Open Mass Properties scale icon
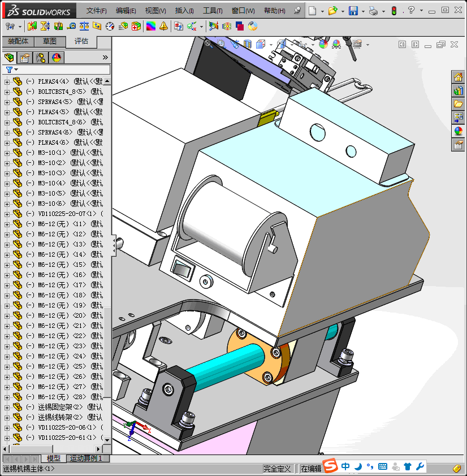The width and height of the screenshot is (467, 476). 84,27
